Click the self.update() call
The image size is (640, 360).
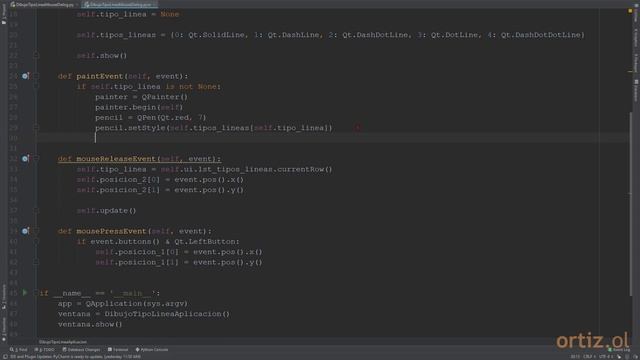click(106, 211)
